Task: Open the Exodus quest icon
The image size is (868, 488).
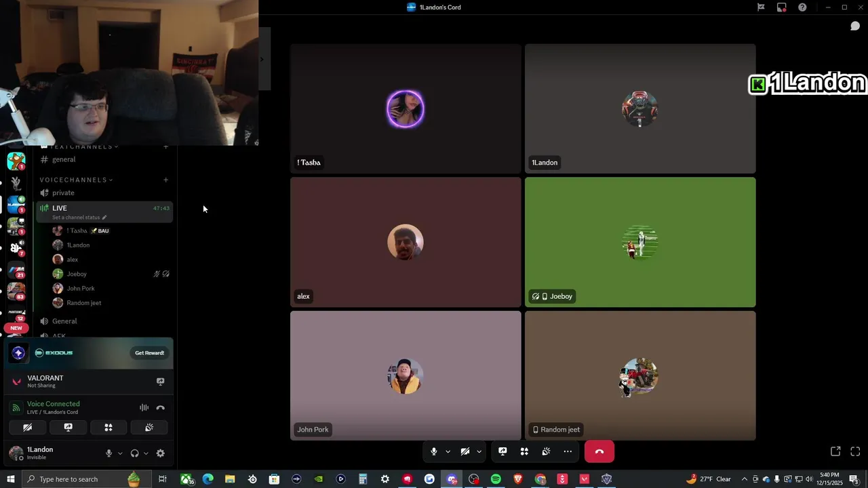Action: (x=18, y=352)
